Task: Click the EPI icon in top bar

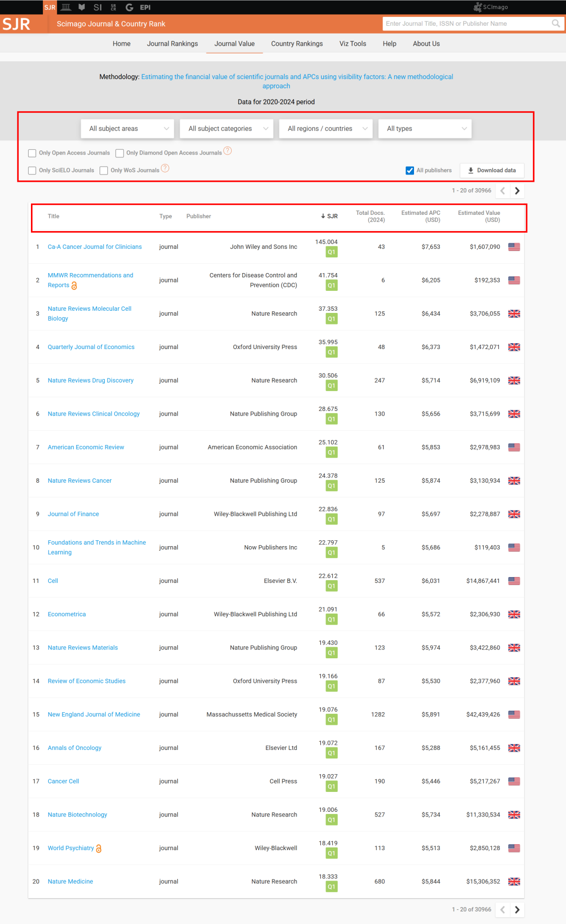Action: (145, 7)
